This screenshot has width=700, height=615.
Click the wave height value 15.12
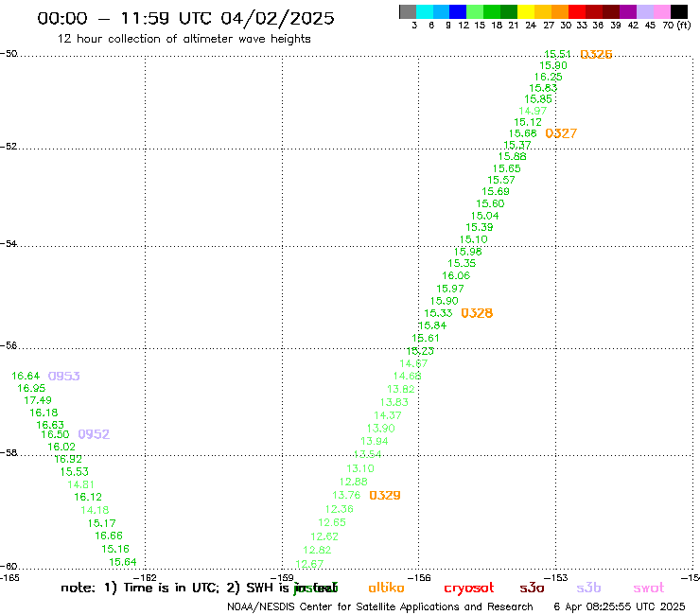pos(528,122)
